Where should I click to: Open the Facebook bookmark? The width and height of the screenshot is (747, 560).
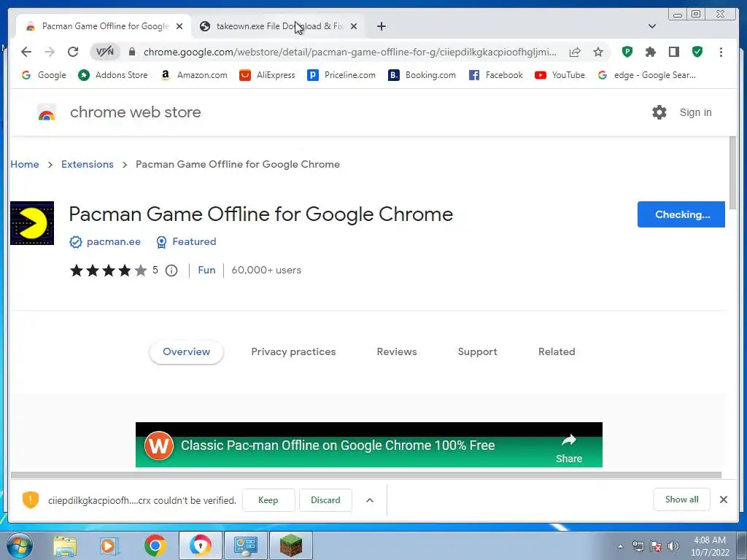tap(496, 75)
